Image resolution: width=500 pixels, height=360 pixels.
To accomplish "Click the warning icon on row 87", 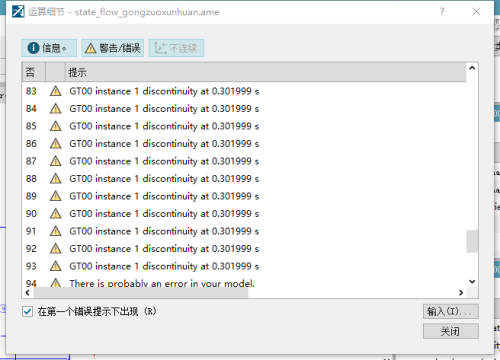I will (55, 161).
